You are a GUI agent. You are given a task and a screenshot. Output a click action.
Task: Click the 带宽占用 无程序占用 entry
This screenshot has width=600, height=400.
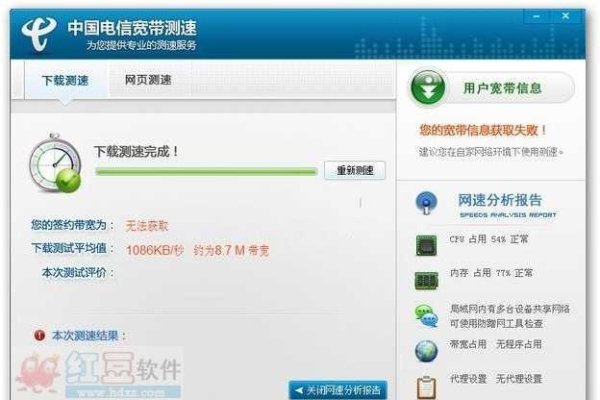(496, 344)
